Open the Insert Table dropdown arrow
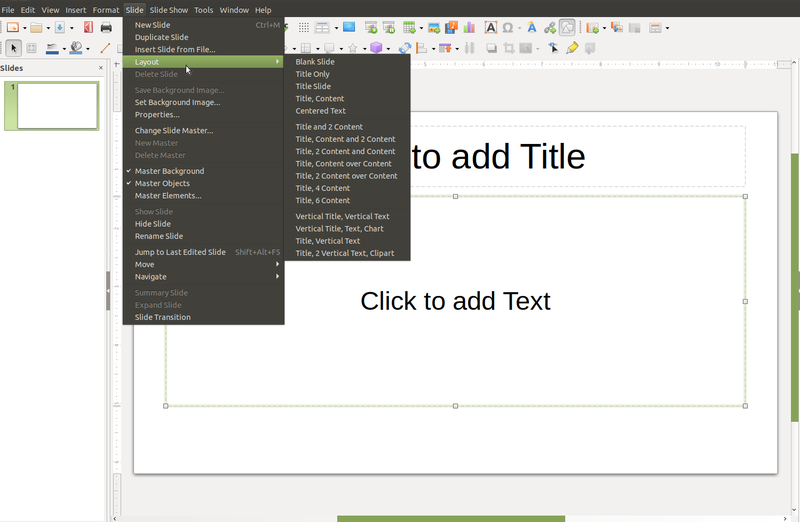The height and width of the screenshot is (522, 800). pyautogui.click(x=421, y=28)
